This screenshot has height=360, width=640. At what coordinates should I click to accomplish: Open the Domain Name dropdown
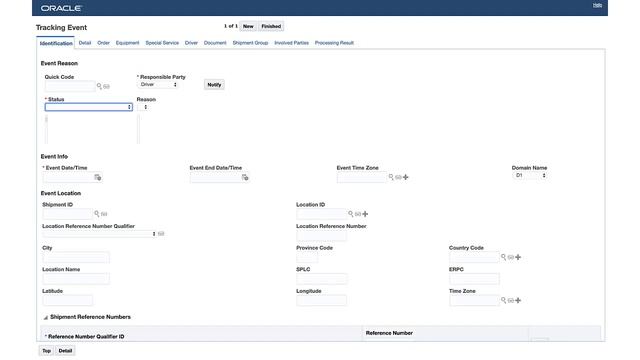tap(529, 176)
